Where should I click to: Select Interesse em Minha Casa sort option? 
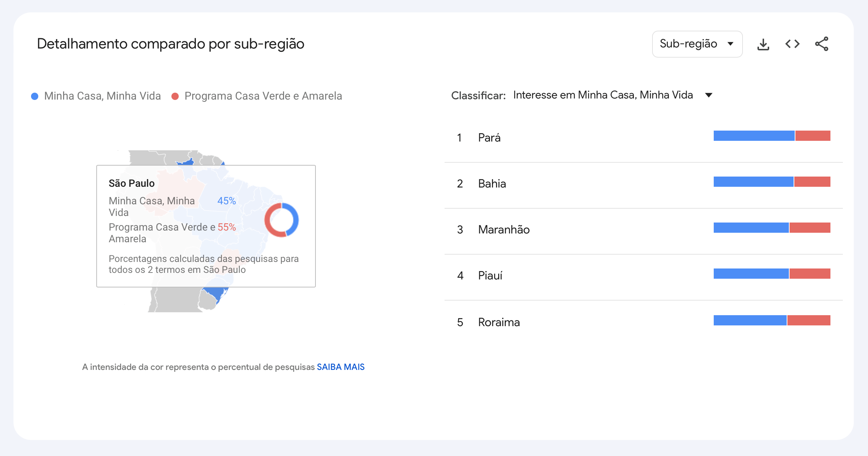(603, 95)
